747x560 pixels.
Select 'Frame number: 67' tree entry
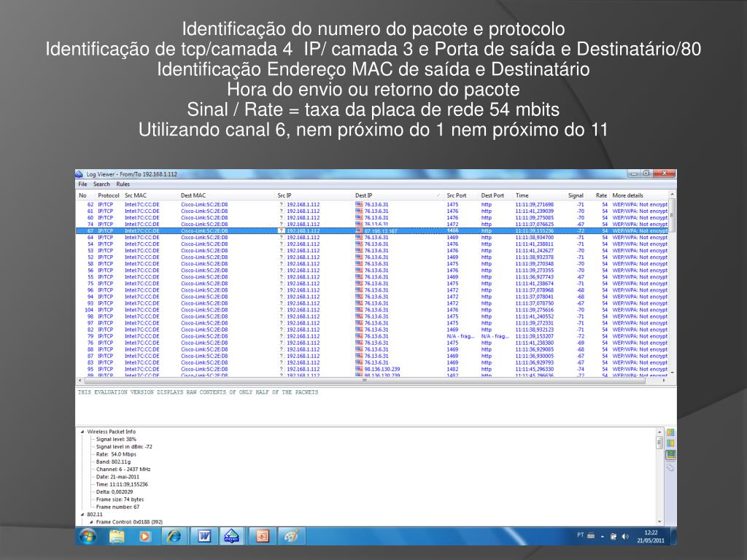(117, 507)
